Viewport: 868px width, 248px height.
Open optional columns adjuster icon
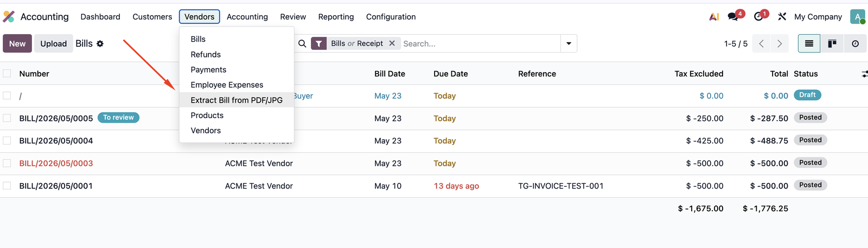[864, 74]
